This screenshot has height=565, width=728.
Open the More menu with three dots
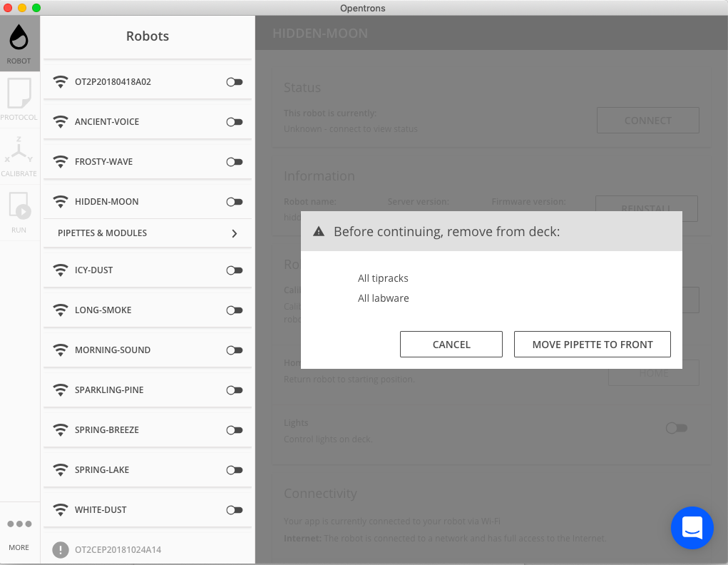pyautogui.click(x=19, y=534)
